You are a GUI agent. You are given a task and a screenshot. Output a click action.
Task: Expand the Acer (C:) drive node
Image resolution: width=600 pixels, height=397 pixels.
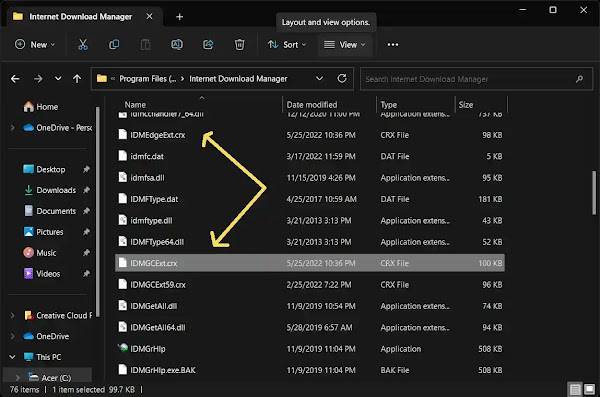tap(18, 378)
